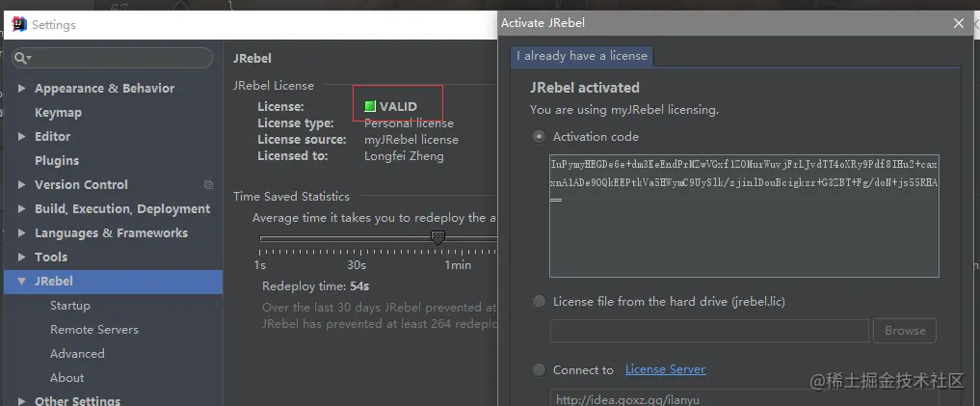The height and width of the screenshot is (406, 980).
Task: Expand the Editor settings node
Action: pos(22,136)
